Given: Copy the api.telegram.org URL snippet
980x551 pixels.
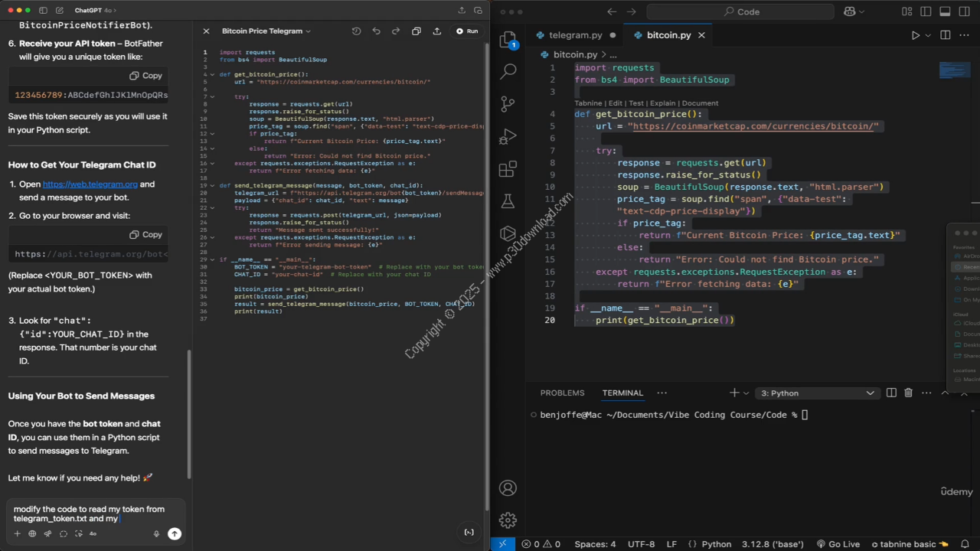Looking at the screenshot, I should [145, 235].
